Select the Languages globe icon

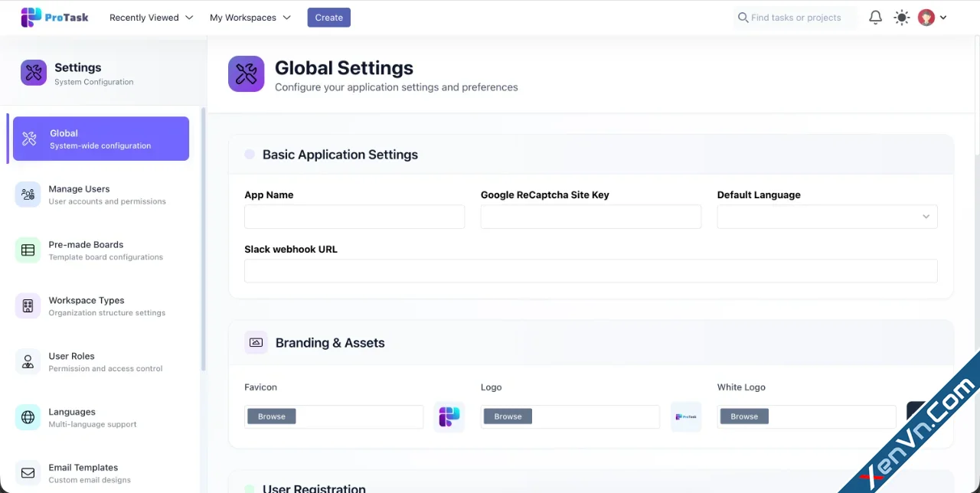point(28,417)
